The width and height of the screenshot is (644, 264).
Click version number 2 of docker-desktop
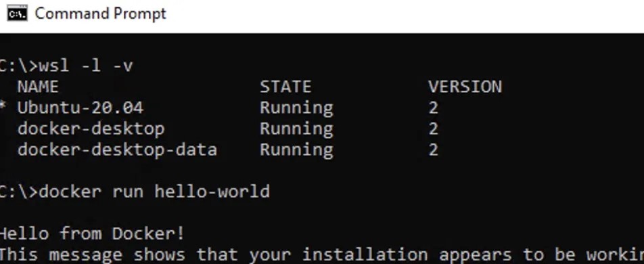[434, 129]
